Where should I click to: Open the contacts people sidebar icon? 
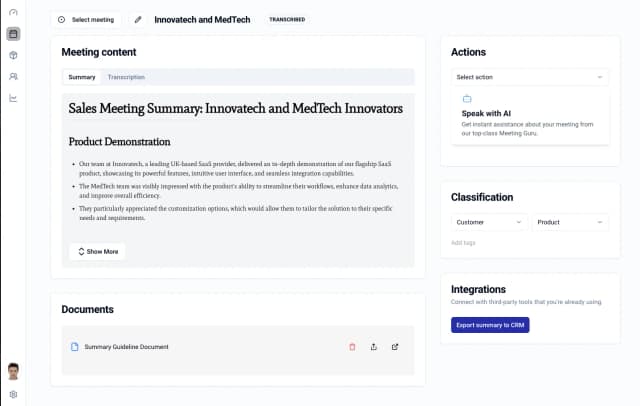tap(13, 76)
